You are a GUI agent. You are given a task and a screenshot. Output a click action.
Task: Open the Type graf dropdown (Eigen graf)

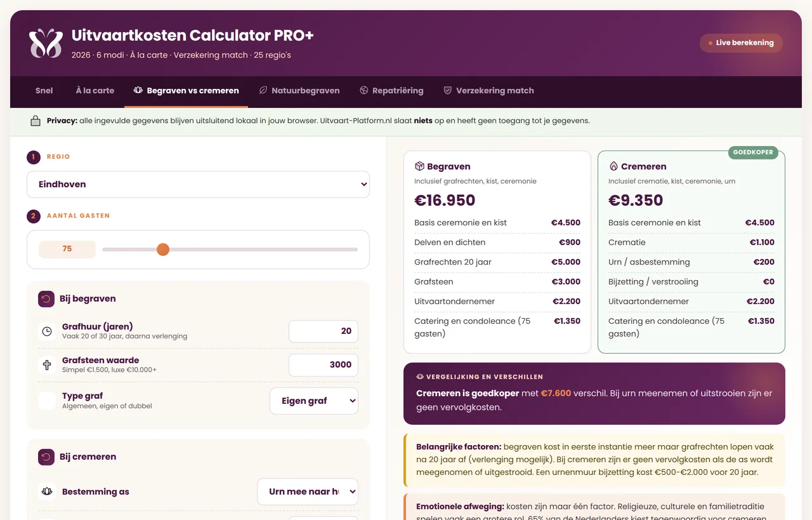(314, 401)
